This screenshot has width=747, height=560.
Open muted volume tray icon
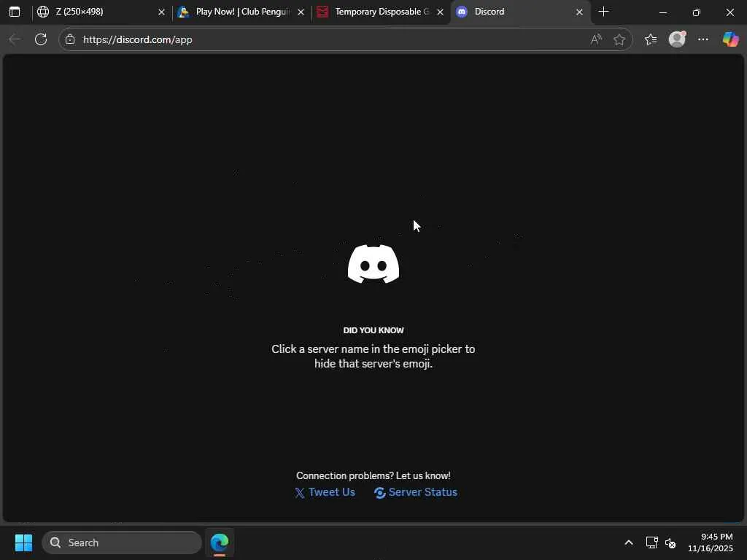(x=670, y=542)
